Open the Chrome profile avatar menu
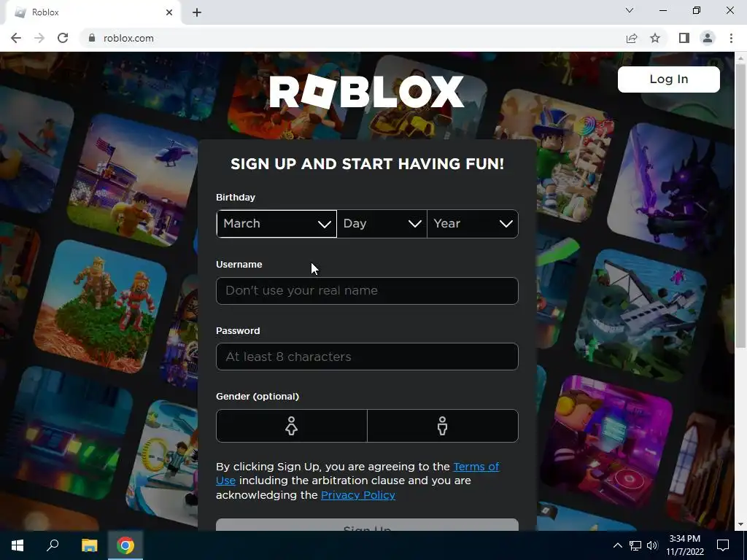The image size is (747, 560). pyautogui.click(x=708, y=38)
